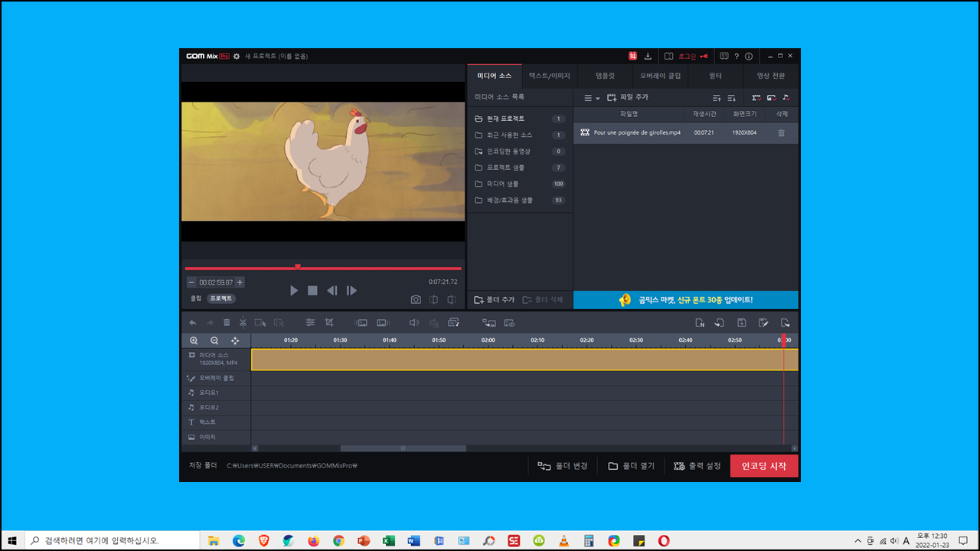Click the minus button beside the timecode
Image resolution: width=980 pixels, height=551 pixels.
point(191,282)
